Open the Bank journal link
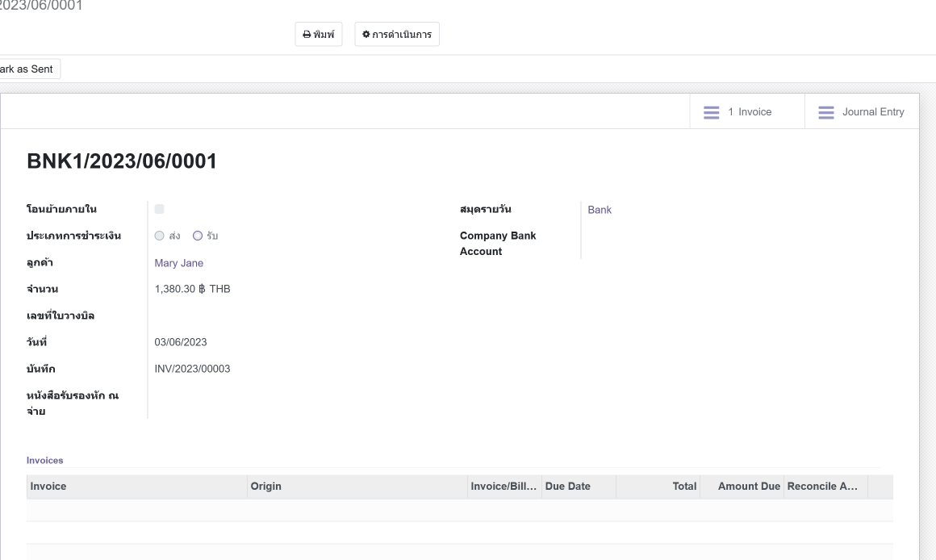Image resolution: width=936 pixels, height=560 pixels. (600, 210)
